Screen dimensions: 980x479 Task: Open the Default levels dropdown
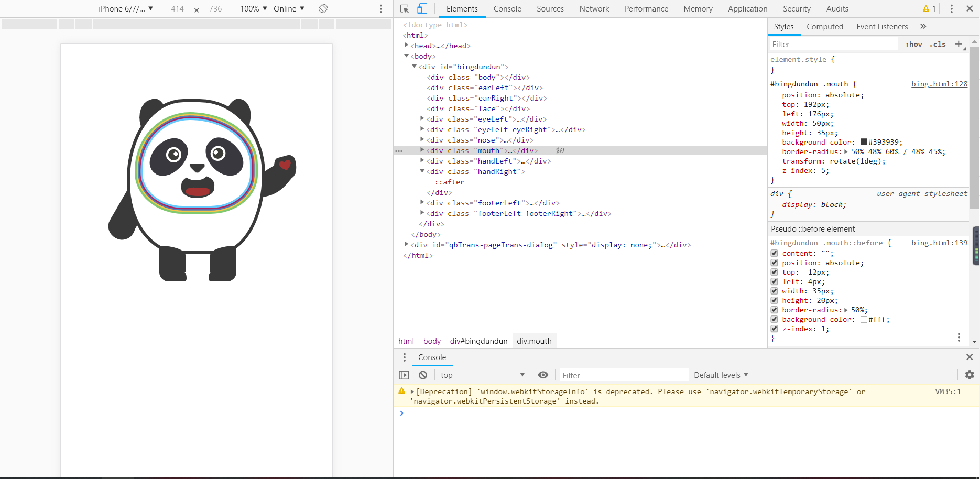(721, 375)
